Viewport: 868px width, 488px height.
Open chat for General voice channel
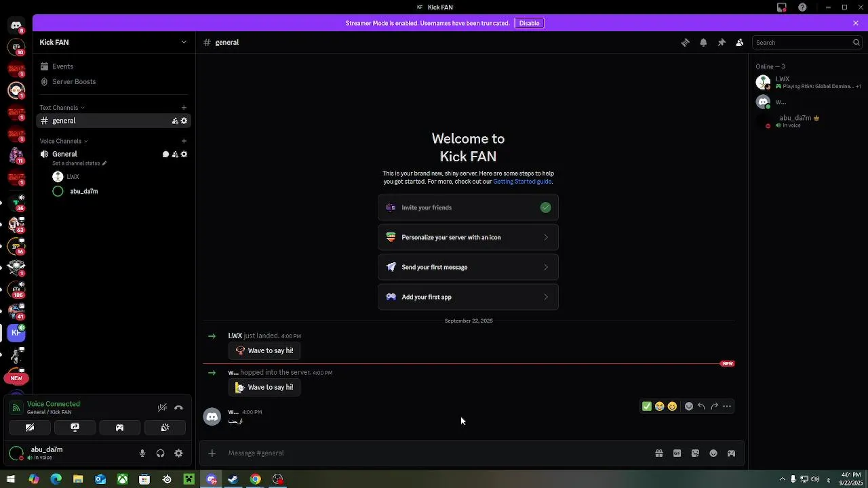pyautogui.click(x=165, y=154)
